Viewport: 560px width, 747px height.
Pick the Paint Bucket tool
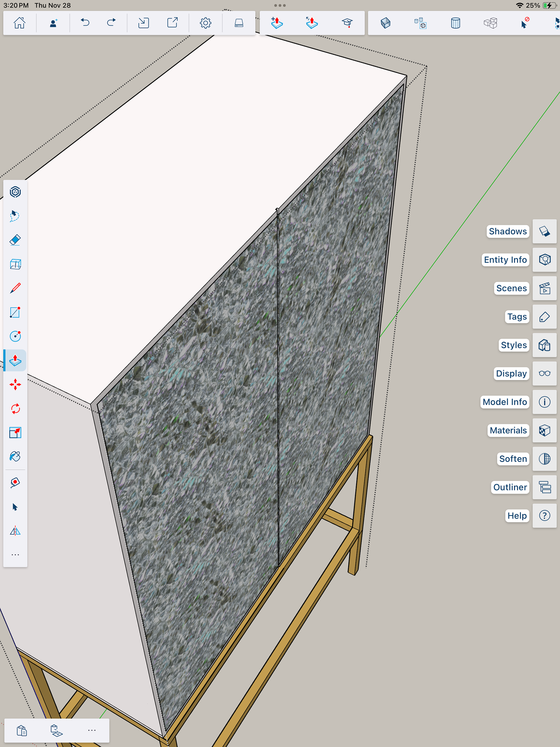(15, 456)
